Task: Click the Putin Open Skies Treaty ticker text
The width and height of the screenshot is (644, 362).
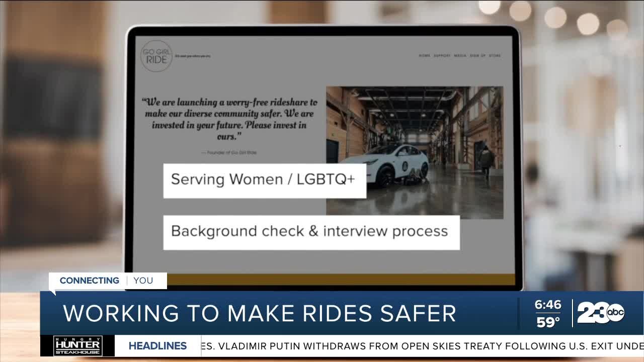Action: click(423, 346)
